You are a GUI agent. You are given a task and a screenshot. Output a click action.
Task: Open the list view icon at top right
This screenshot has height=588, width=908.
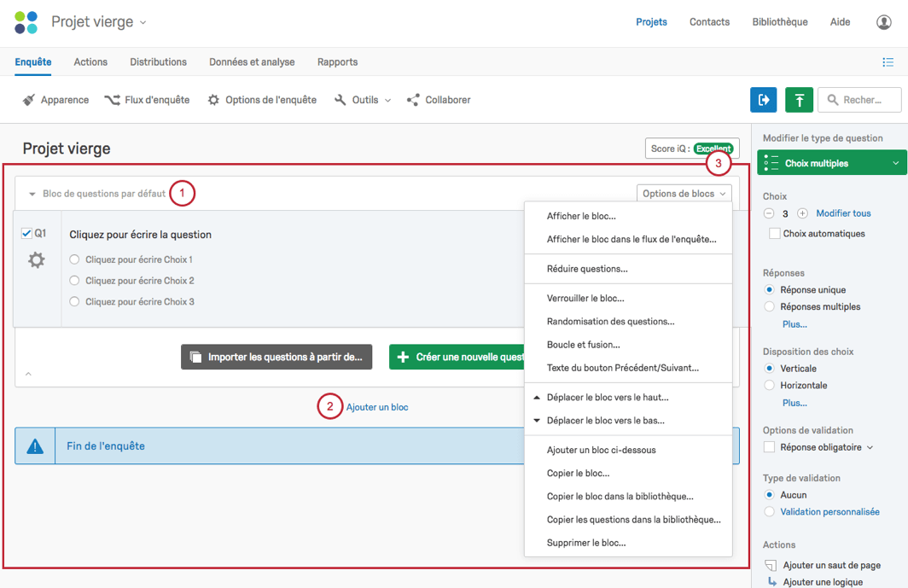[x=888, y=62]
